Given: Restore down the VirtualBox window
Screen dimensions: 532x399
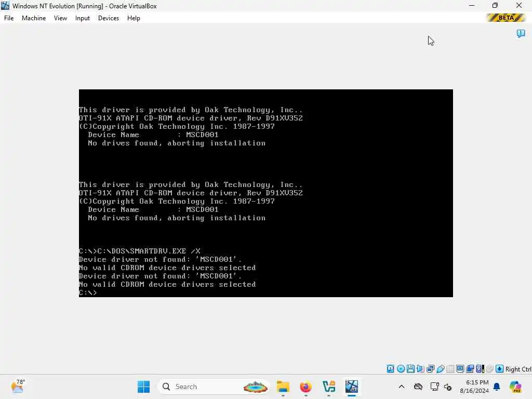Looking at the screenshot, I should click(495, 6).
